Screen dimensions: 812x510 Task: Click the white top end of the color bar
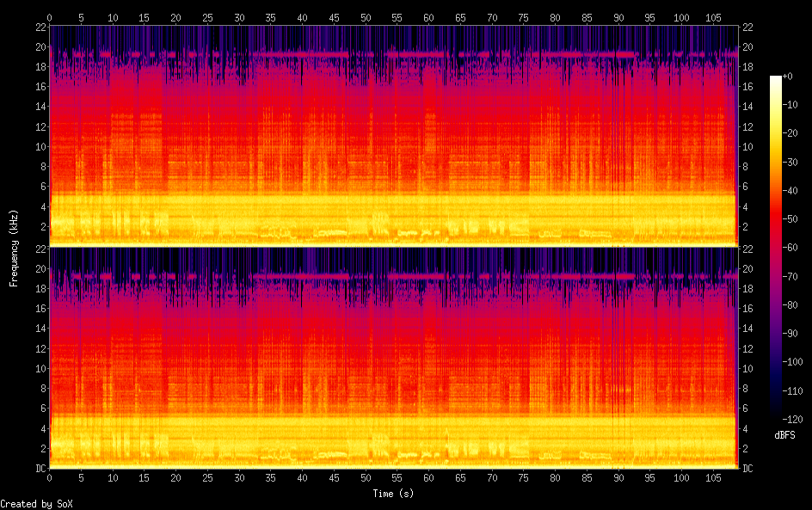tap(776, 78)
